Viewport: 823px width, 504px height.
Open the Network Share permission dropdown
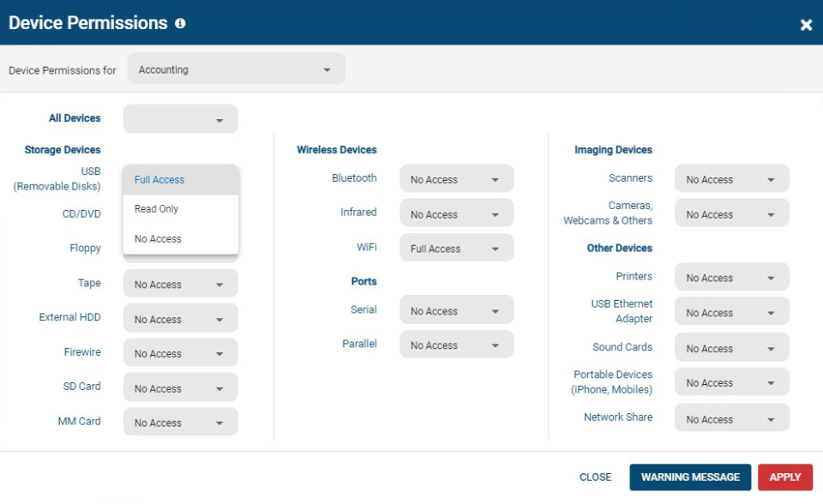[x=731, y=418]
